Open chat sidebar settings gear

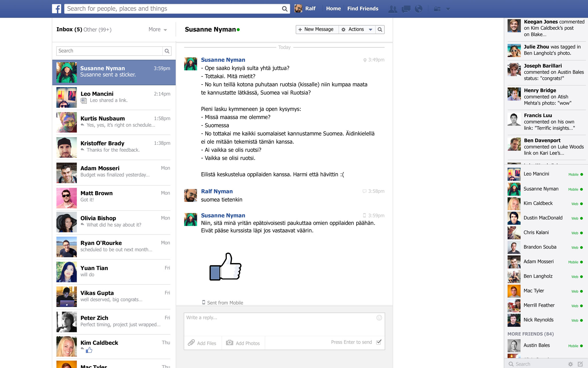[x=570, y=364]
